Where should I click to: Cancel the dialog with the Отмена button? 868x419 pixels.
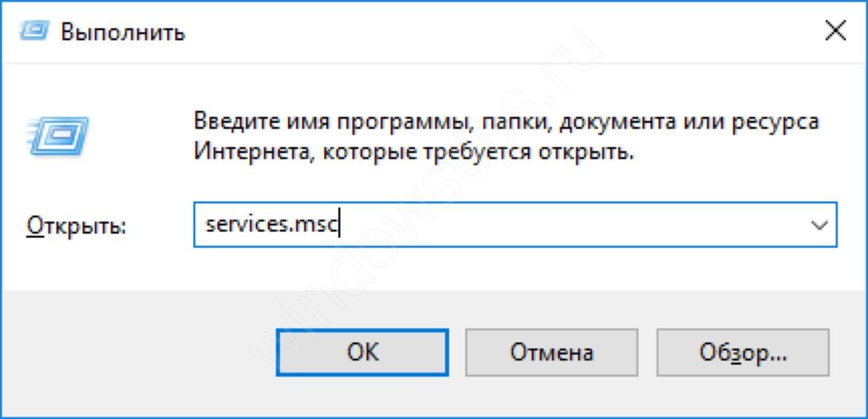[x=551, y=352]
